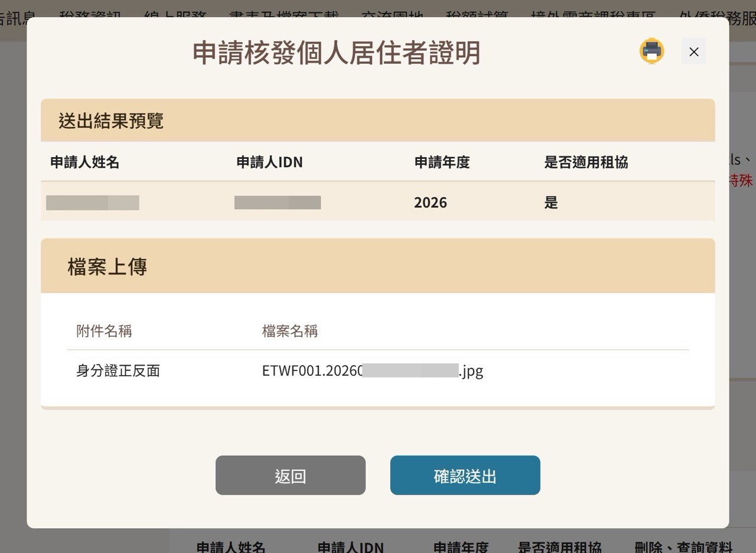The image size is (756, 553).
Task: Select the 身分證正反面 attachment entry
Action: click(x=118, y=371)
